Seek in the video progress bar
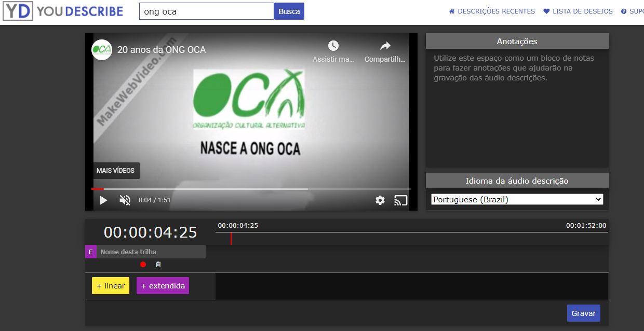Viewport: 644px width, 331px height. point(251,189)
